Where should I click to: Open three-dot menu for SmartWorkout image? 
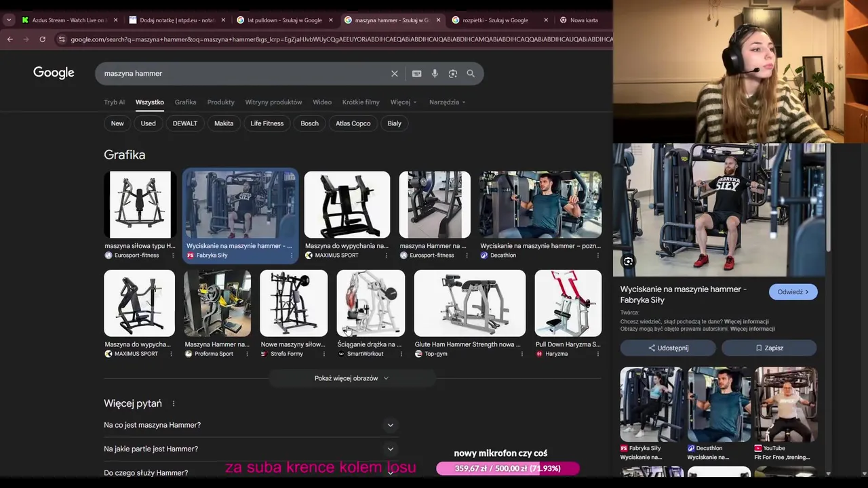(401, 354)
